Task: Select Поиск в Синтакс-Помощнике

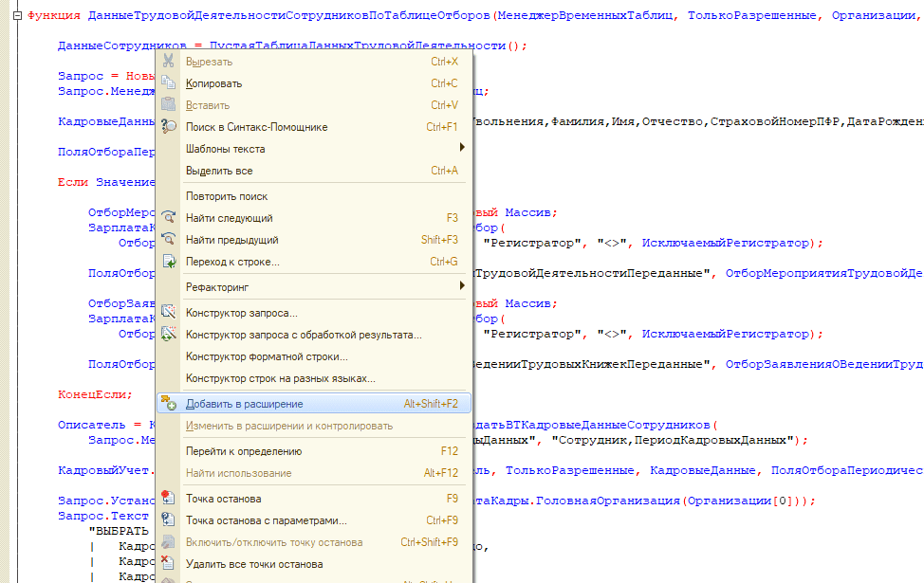Action: click(x=314, y=127)
